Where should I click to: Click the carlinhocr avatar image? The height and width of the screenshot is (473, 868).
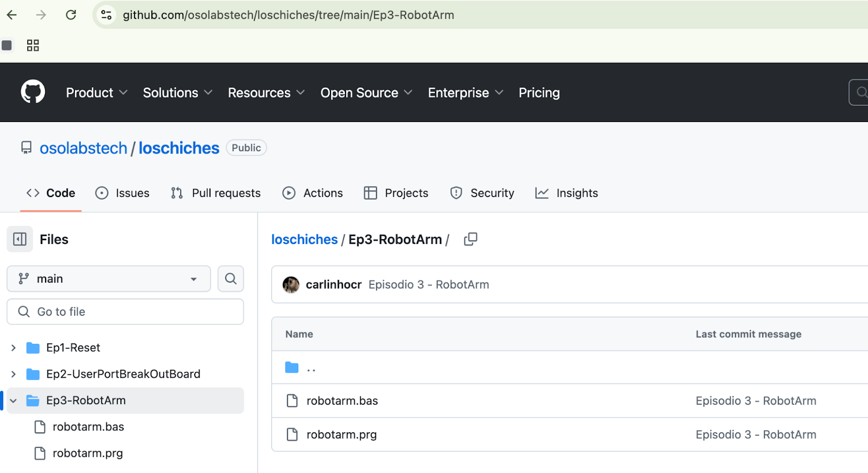(291, 285)
